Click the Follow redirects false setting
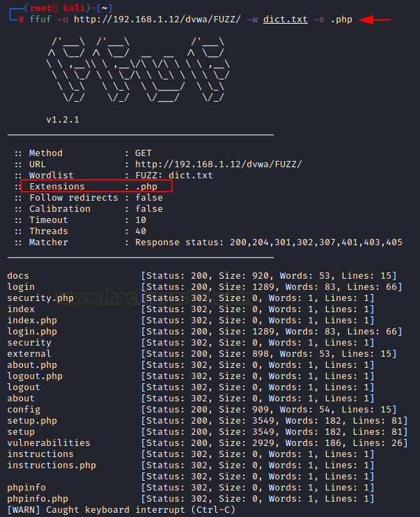This screenshot has width=420, height=517. tap(89, 198)
